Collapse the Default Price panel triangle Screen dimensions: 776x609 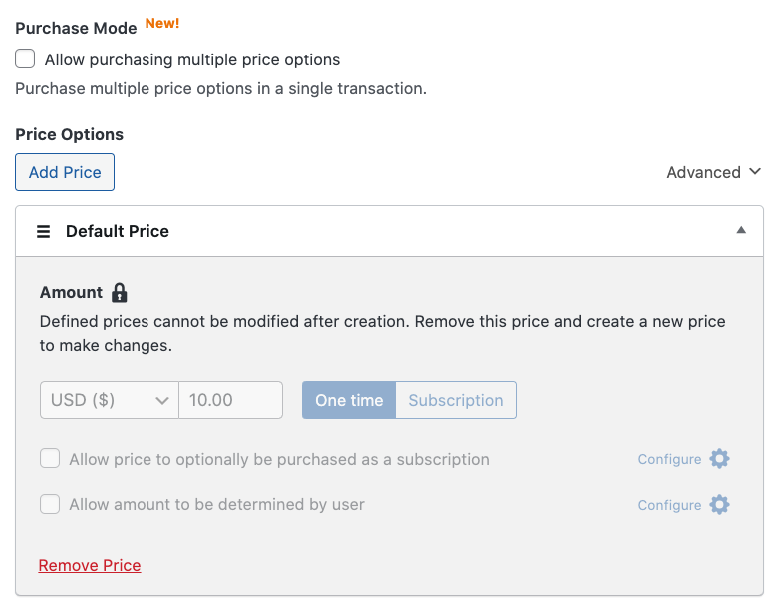741,231
